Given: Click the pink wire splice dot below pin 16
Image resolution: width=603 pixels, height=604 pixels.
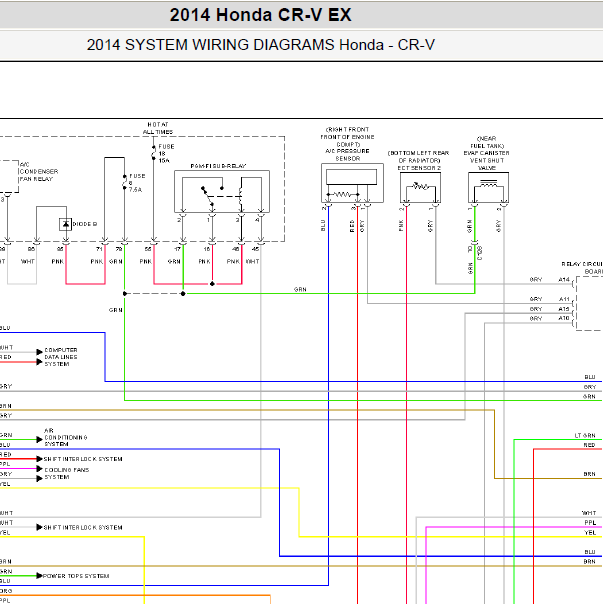Looking at the screenshot, I should pos(212,284).
